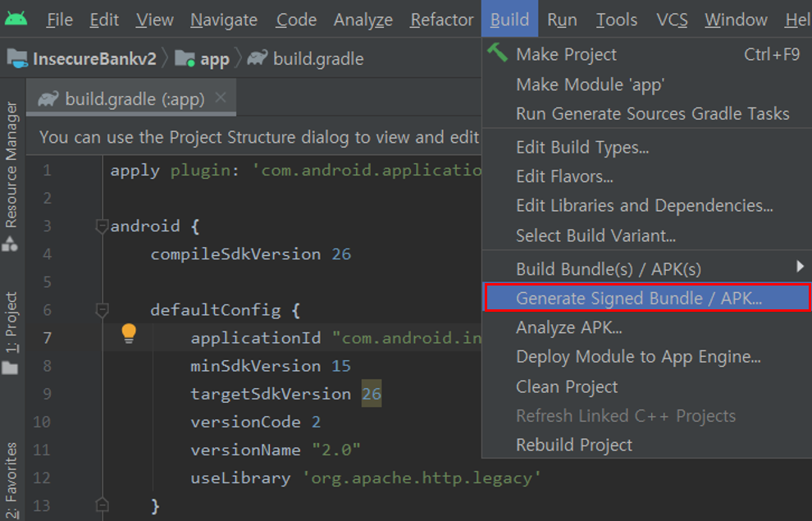Image resolution: width=812 pixels, height=521 pixels.
Task: Click line number 1 in gutter
Action: coord(47,171)
